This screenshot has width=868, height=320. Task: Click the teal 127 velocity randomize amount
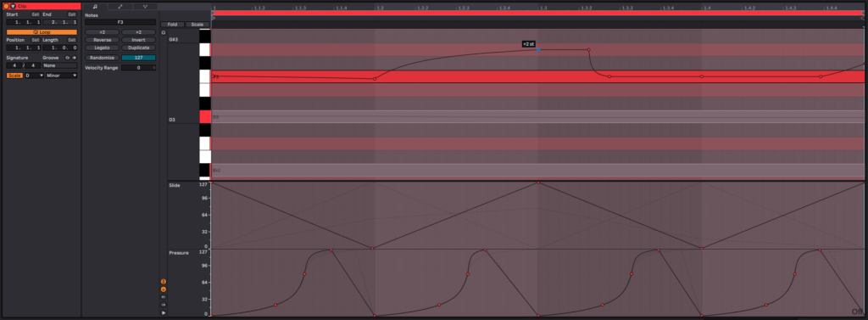[138, 58]
